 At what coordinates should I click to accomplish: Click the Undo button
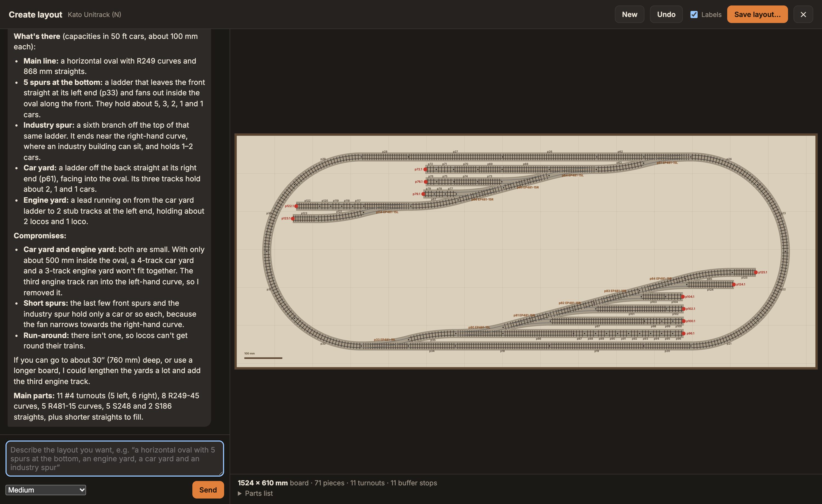click(x=666, y=14)
